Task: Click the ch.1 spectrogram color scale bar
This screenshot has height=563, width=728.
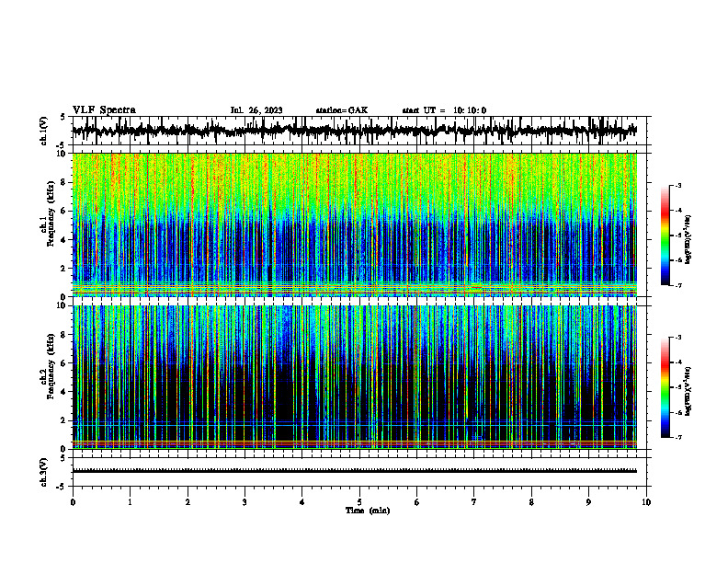Action: click(665, 236)
